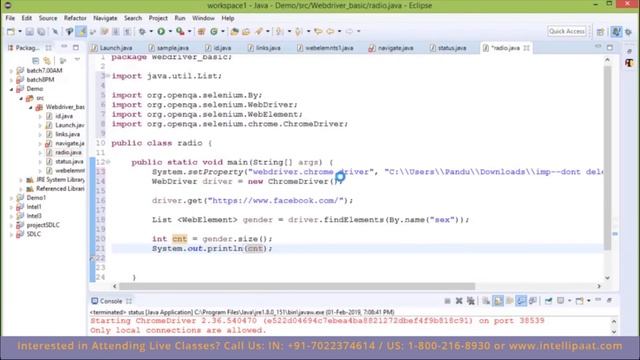This screenshot has width=640, height=360.
Task: Click the Pin Console icon
Action: coord(549,301)
